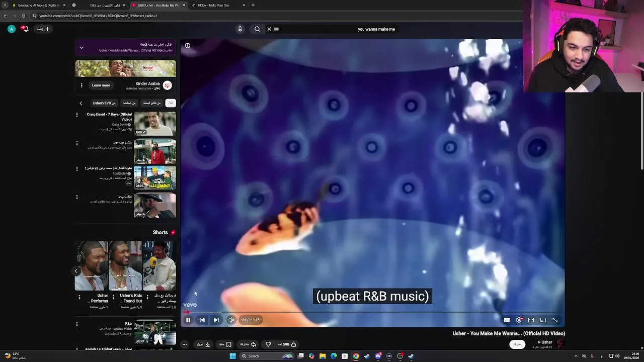Open the player settings gear
The height and width of the screenshot is (362, 644).
coord(519,320)
